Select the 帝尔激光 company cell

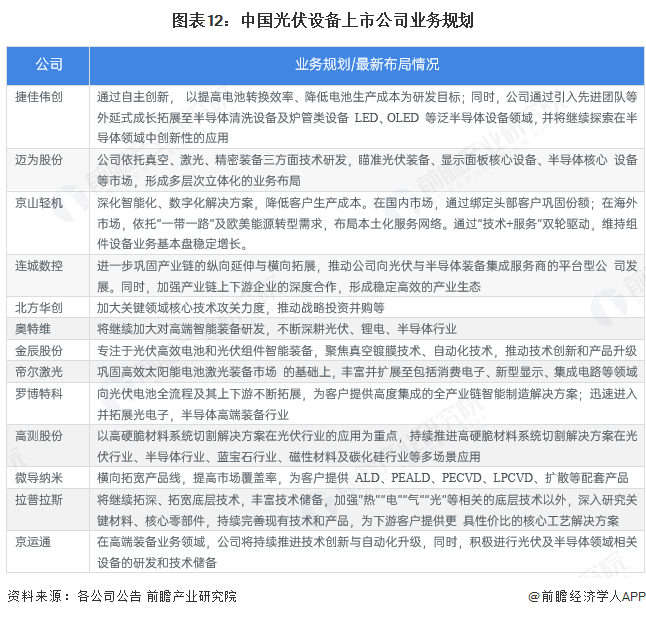click(39, 371)
